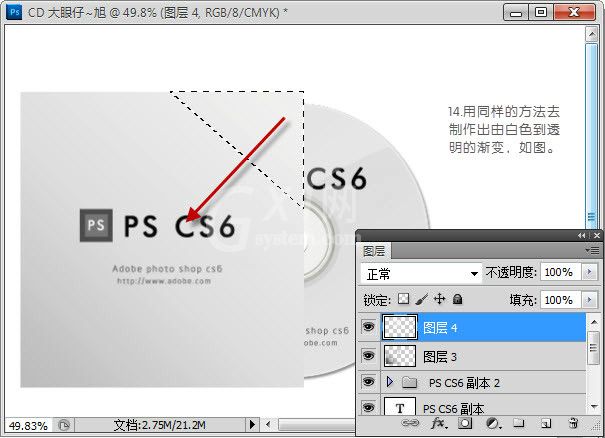The height and width of the screenshot is (438, 605).
Task: Click the layers panel scrollbar thumb
Action: pyautogui.click(x=594, y=347)
